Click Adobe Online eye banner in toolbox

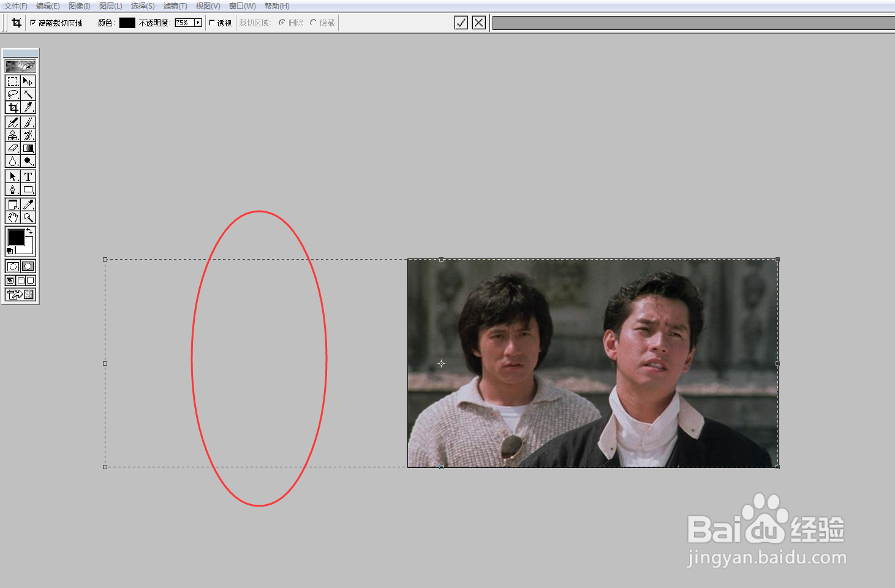20,66
